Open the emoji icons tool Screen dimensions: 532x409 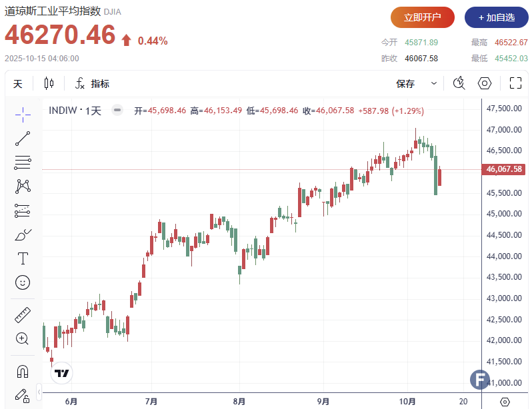(x=23, y=282)
